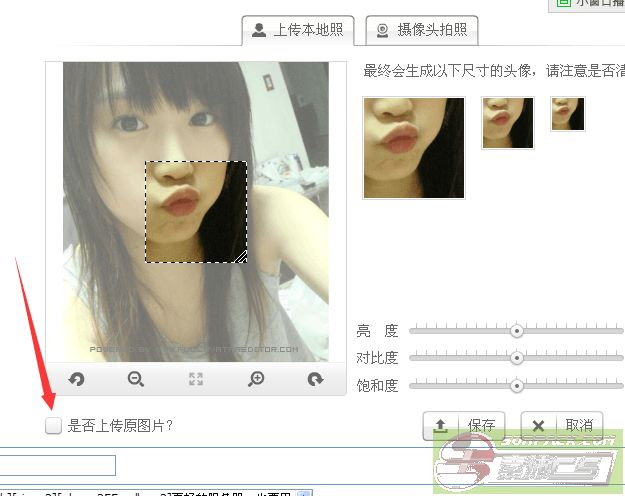Rotate the photo clockwise
Screen dimensions: 625x496
coord(316,379)
